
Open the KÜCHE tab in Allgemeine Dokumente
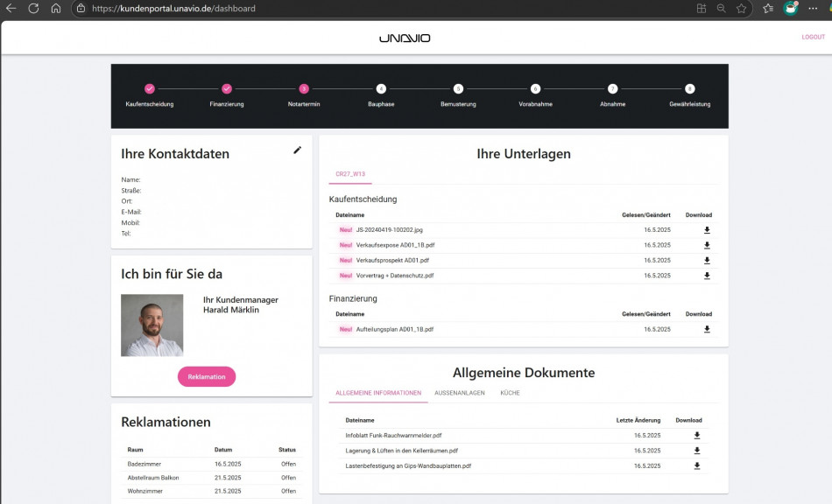point(511,393)
